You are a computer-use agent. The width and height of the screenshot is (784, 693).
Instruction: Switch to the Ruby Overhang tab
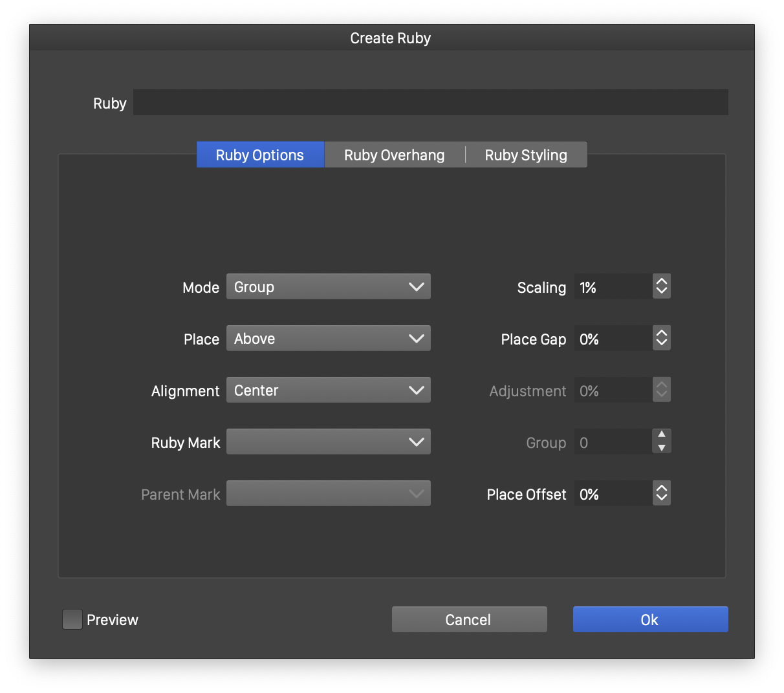394,155
